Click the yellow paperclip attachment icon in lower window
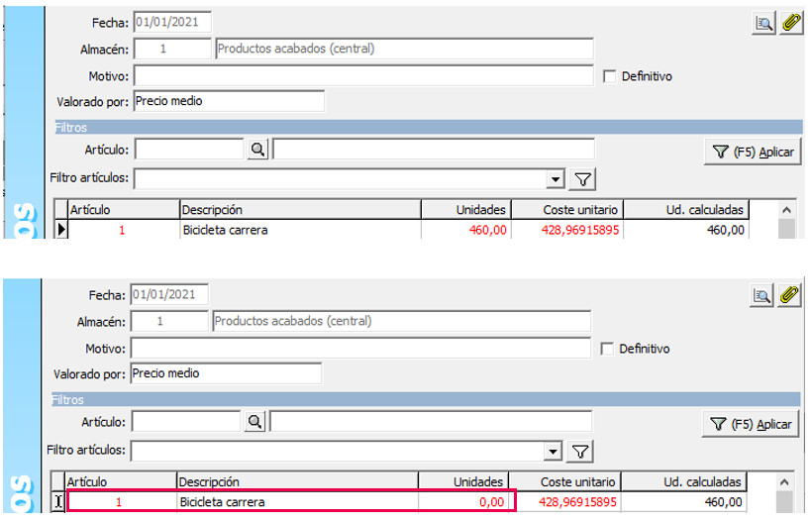Screen dimensions: 812x521 coord(789,295)
